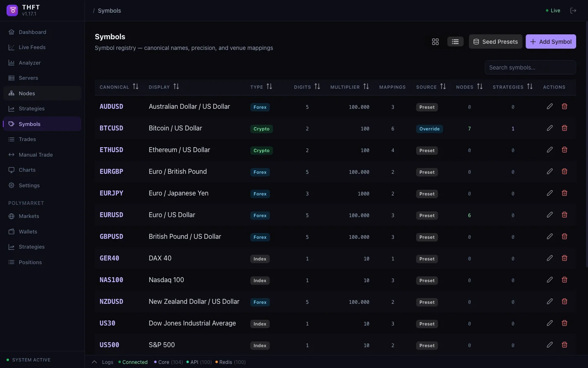This screenshot has width=588, height=368.
Task: Click the THFT logo icon
Action: point(12,10)
